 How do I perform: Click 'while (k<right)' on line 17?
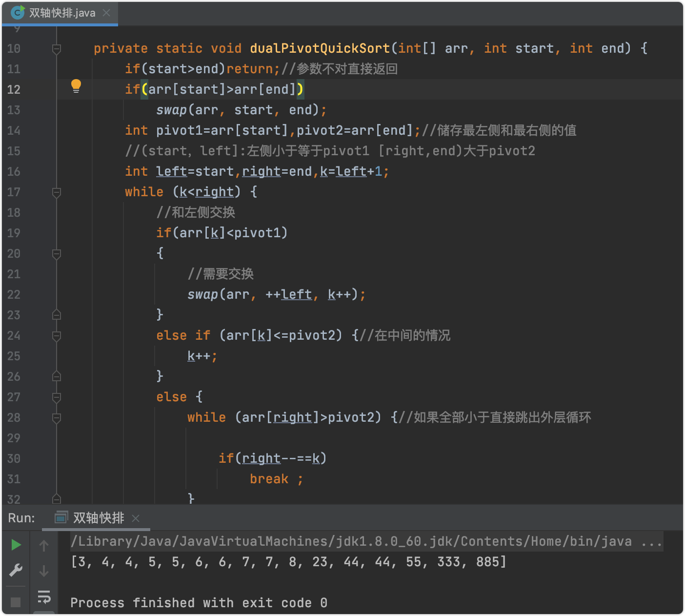[x=183, y=192]
